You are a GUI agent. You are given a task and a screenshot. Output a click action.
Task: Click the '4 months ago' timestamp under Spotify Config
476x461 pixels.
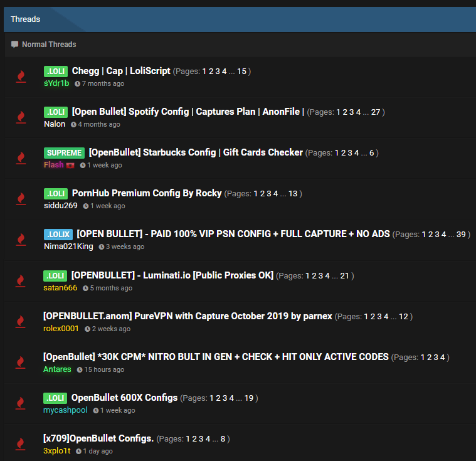click(x=99, y=125)
